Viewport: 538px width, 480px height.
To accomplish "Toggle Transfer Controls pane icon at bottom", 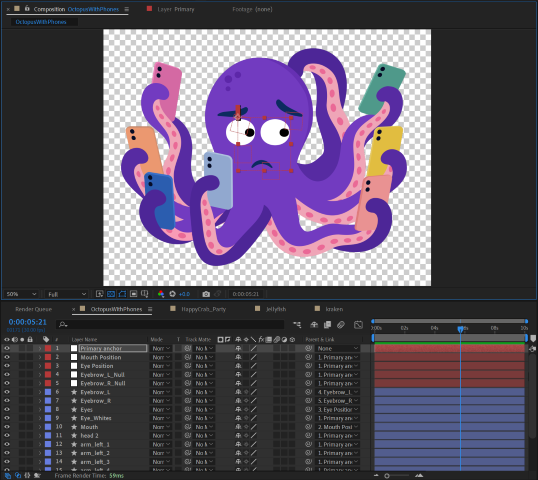I will pos(18,476).
